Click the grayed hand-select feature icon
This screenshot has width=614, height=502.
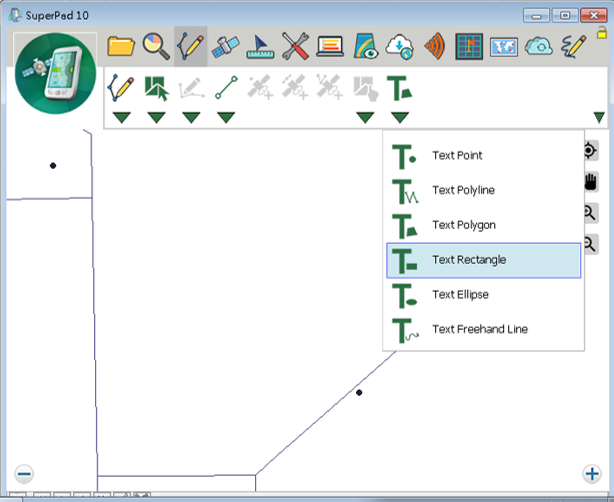[x=366, y=88]
